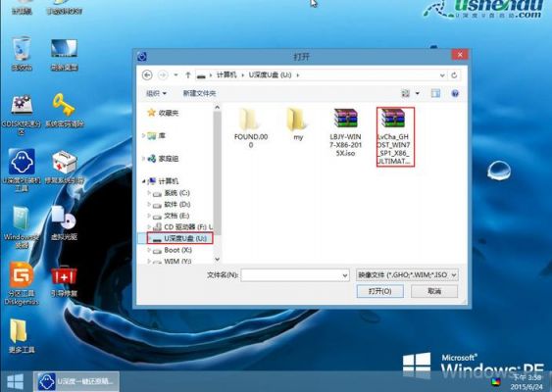The height and width of the screenshot is (392, 552).
Task: Open the monitor-shaped desktop icon beside Recycle Bin
Action: coord(64,55)
